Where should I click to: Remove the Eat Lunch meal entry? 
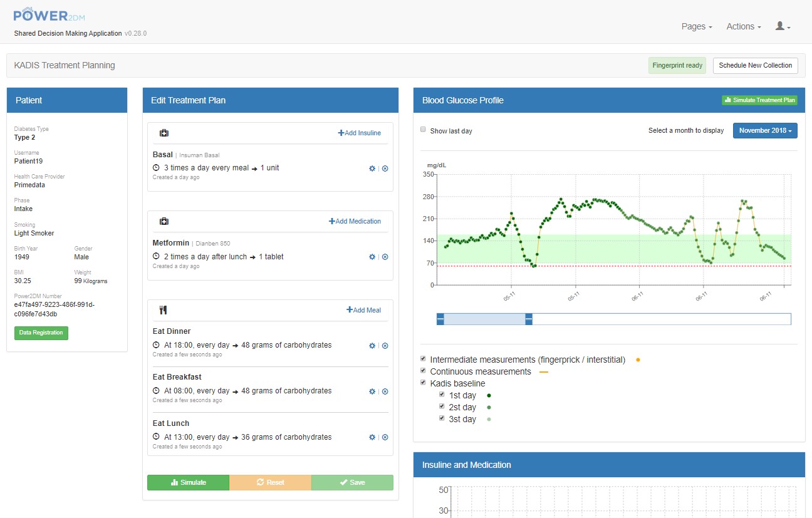click(x=385, y=438)
